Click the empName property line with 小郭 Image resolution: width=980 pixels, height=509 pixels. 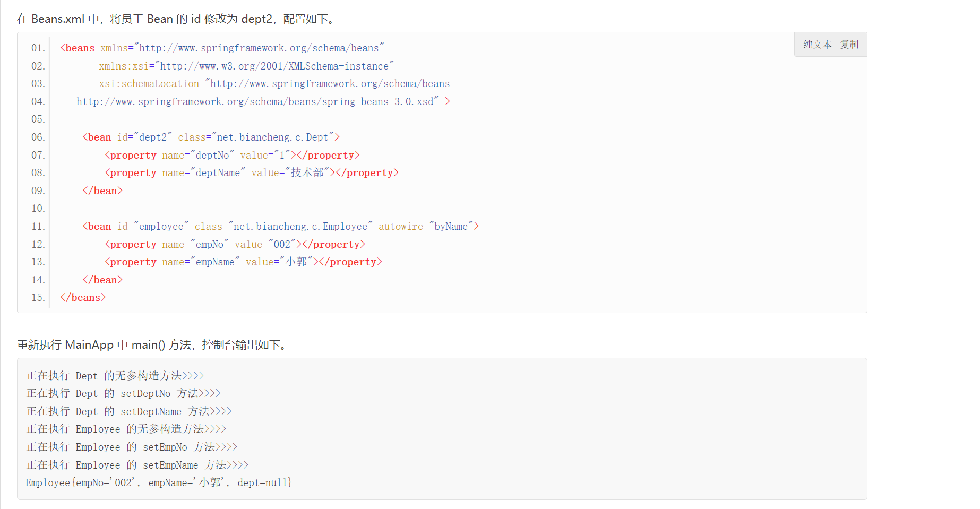pos(243,262)
